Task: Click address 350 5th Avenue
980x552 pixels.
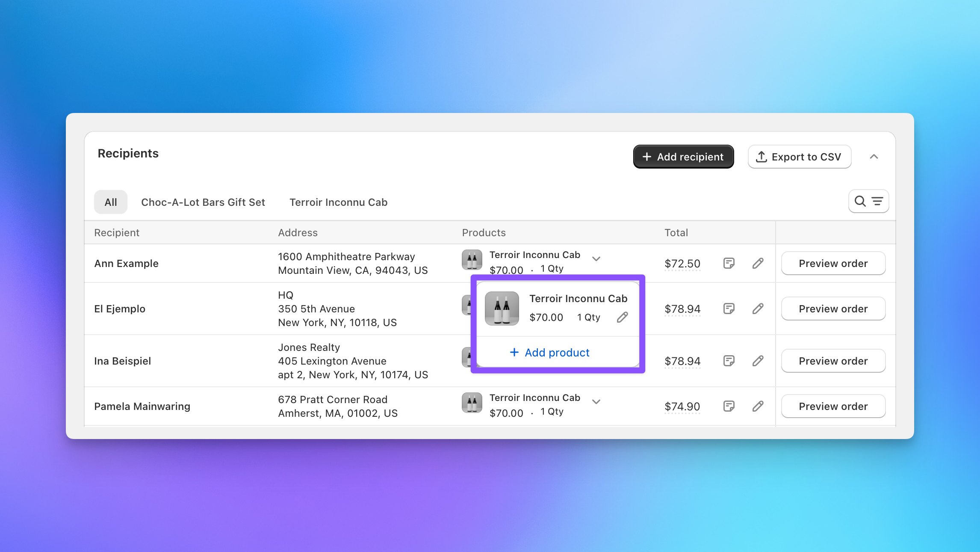Action: pos(316,309)
